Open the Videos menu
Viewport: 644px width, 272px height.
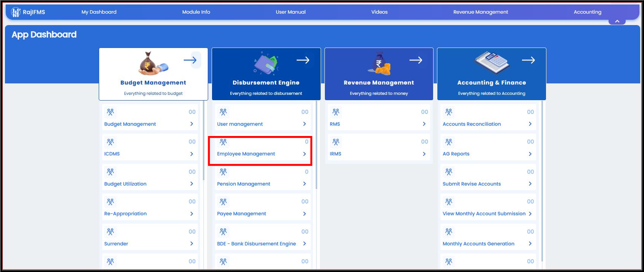pos(380,12)
